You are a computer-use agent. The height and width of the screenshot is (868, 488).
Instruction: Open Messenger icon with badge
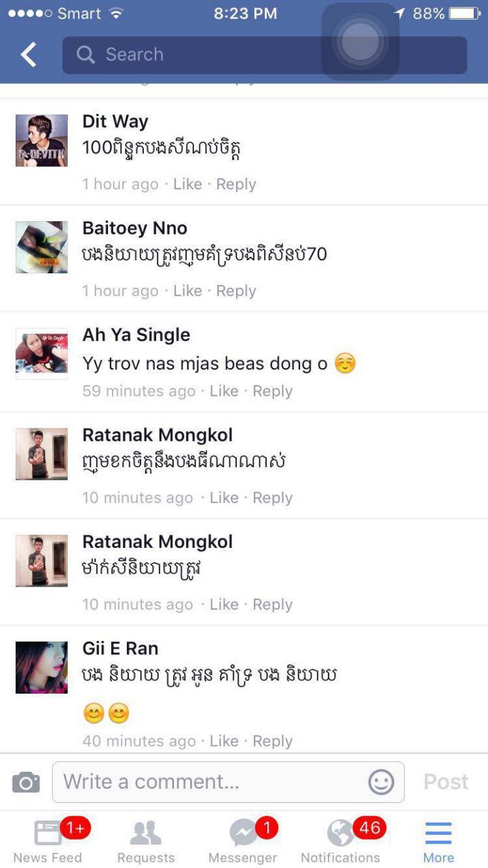coord(243,840)
